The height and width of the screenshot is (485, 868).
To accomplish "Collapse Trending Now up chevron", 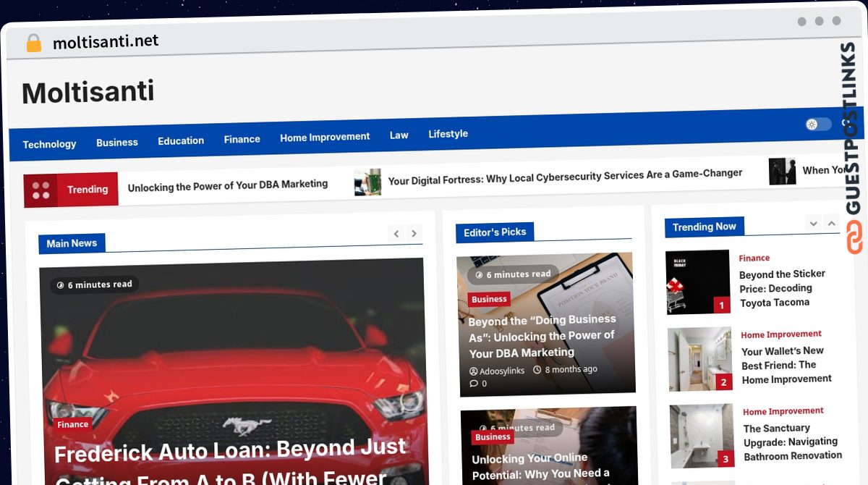I will click(x=832, y=224).
